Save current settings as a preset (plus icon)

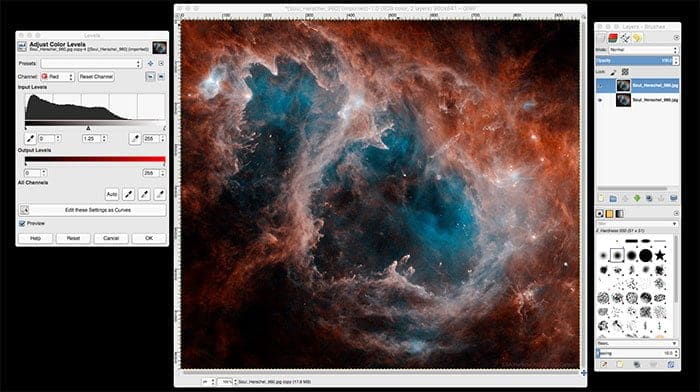150,63
